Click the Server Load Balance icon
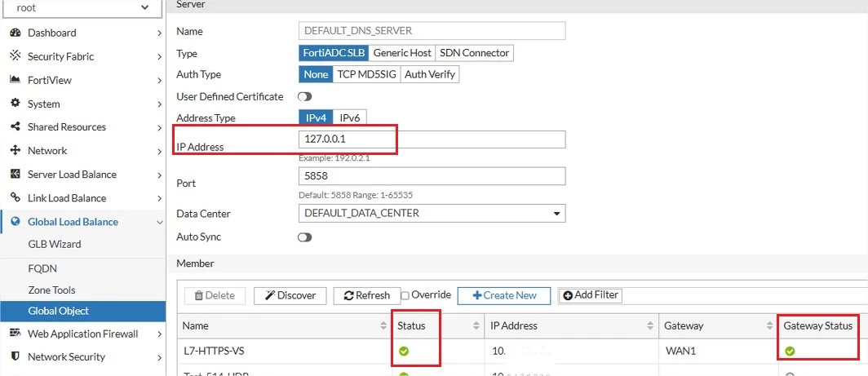This screenshot has height=376, width=868. tap(15, 175)
